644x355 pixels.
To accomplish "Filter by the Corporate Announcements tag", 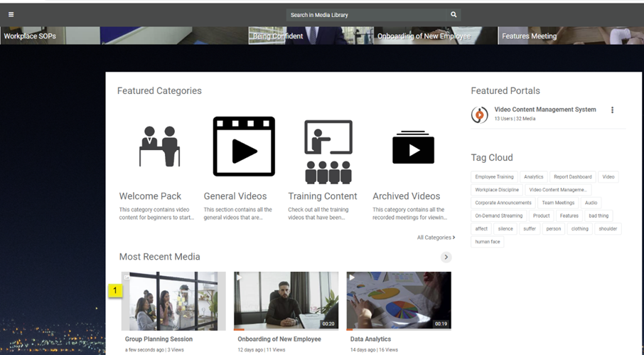I will [503, 203].
